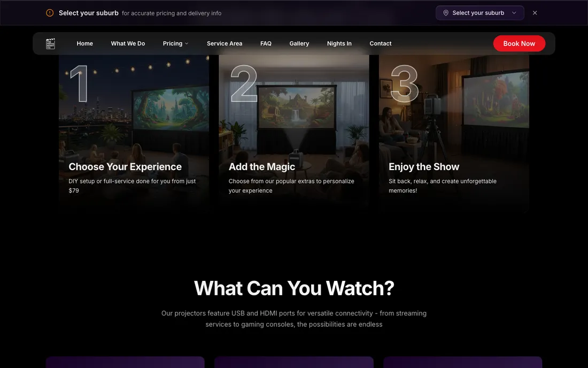This screenshot has width=588, height=368.
Task: Click the red Book Now button
Action: point(519,43)
